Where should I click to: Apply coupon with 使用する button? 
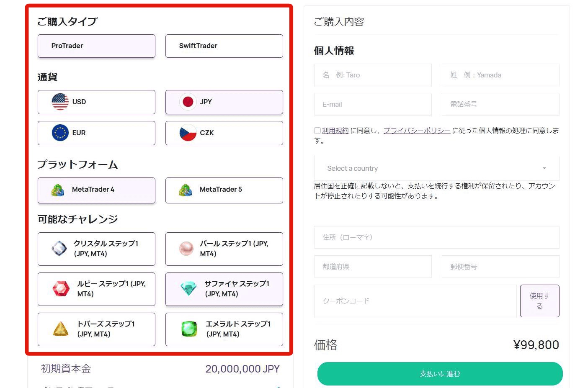coord(540,301)
